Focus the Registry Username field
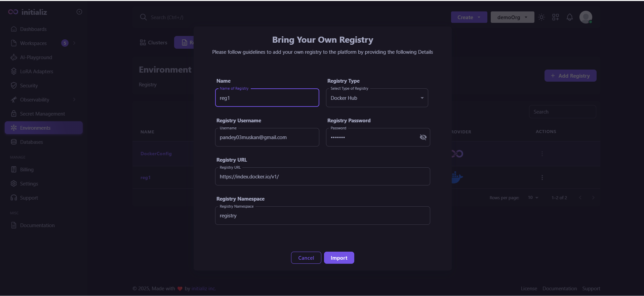Image resolution: width=644 pixels, height=296 pixels. (x=267, y=137)
